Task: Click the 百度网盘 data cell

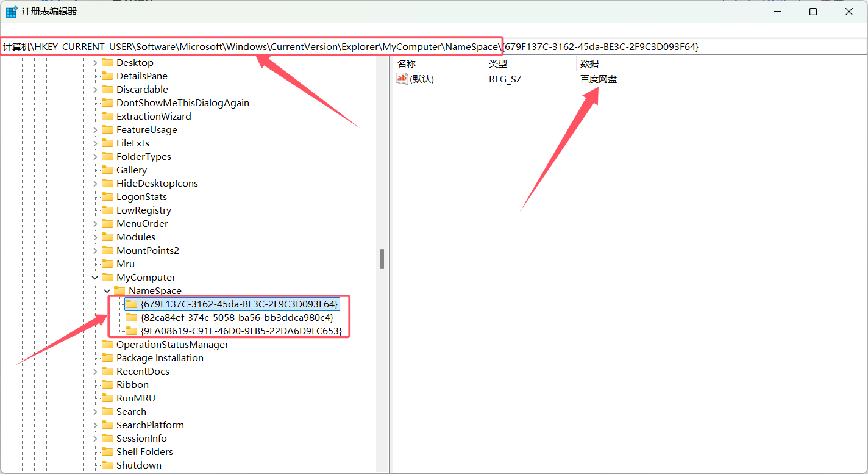Action: pyautogui.click(x=599, y=79)
